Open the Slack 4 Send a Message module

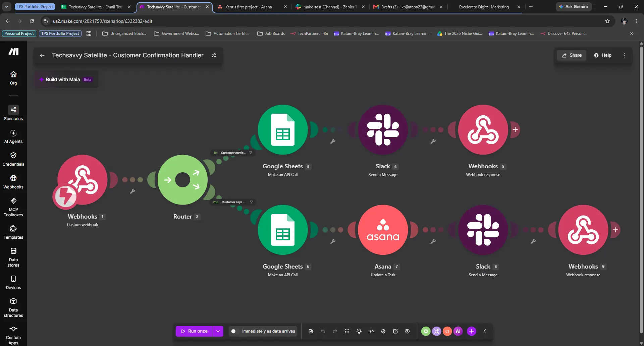(x=383, y=130)
